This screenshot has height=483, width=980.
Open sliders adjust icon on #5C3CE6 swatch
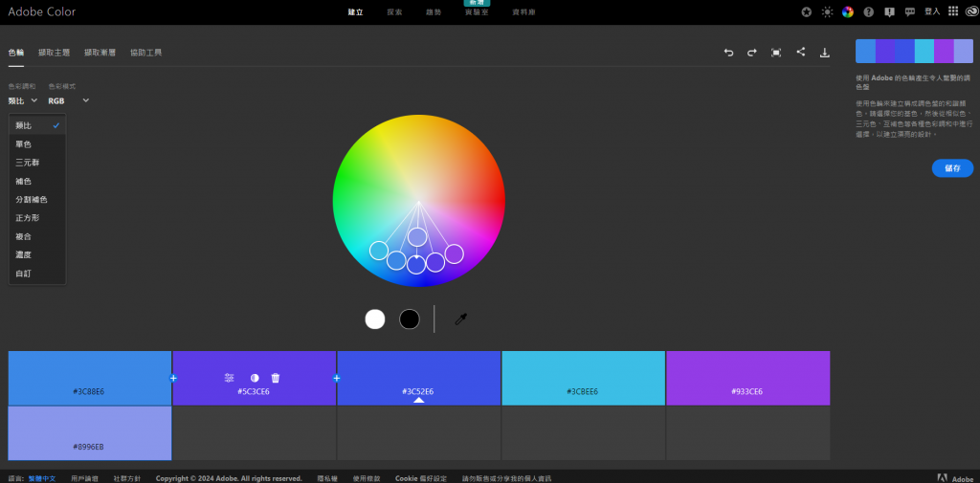(230, 378)
